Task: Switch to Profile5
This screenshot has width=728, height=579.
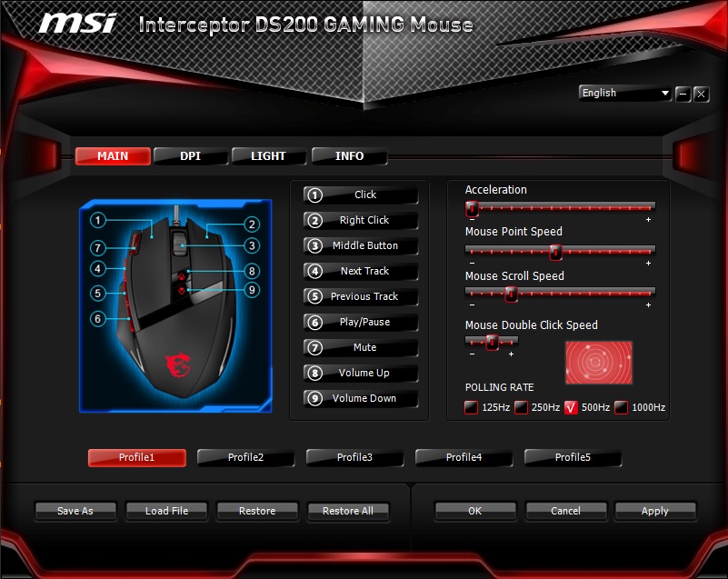Action: point(573,458)
